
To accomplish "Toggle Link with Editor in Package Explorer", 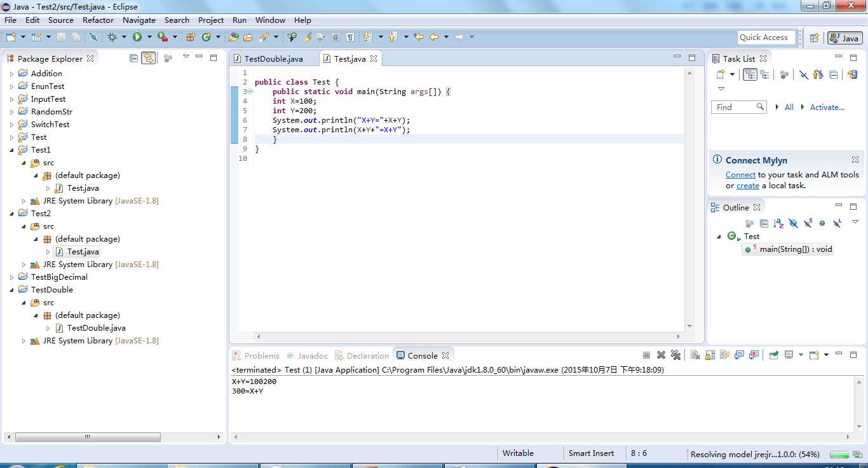I will [148, 58].
